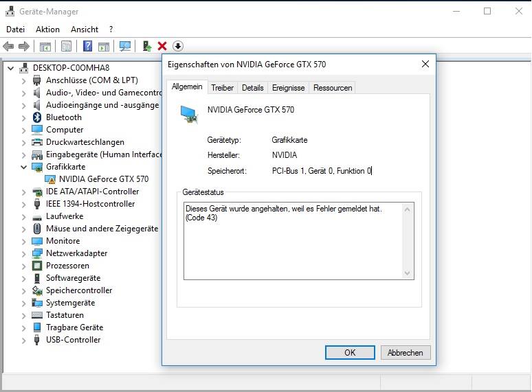Screen dimensions: 532x392
Task: Select the Monitore tree entry
Action: [x=63, y=241]
